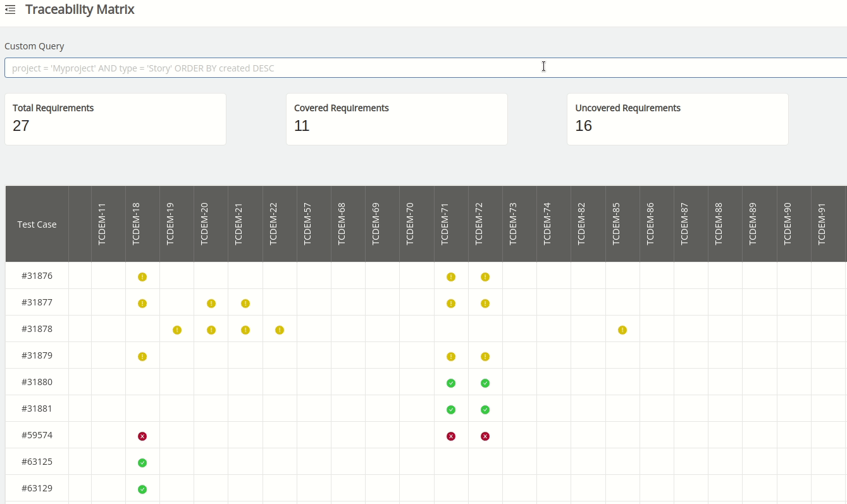Select the TCDEM-91 column header
Screen dimensions: 847x504
[828, 224]
